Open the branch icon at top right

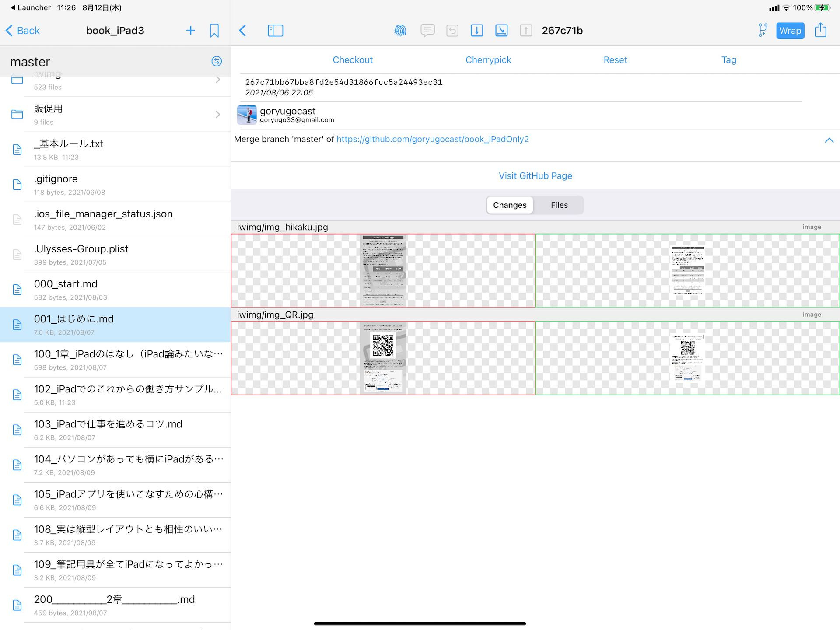pyautogui.click(x=763, y=31)
